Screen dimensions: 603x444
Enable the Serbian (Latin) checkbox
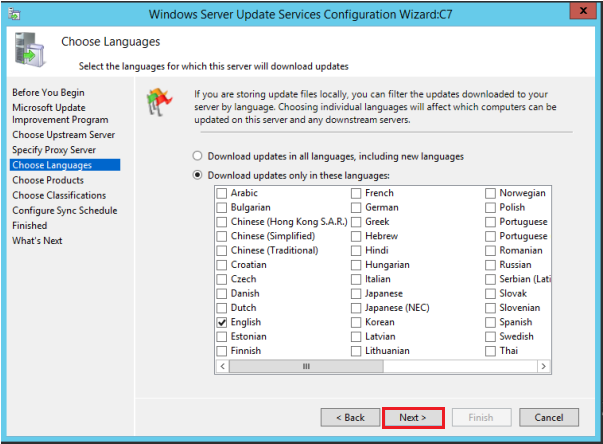pyautogui.click(x=490, y=279)
